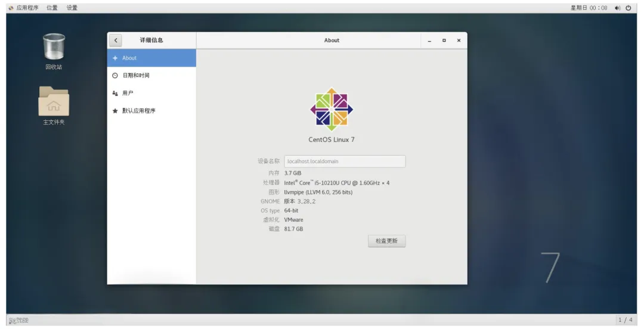Click the taskbar window entry at bottom left
Image resolution: width=644 pixels, height=329 pixels.
coord(19,321)
